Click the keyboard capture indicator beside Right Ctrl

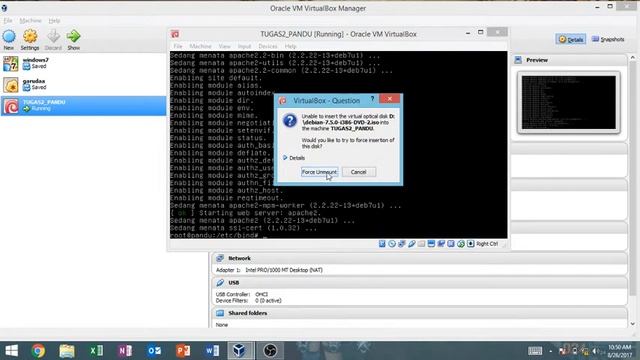471,244
